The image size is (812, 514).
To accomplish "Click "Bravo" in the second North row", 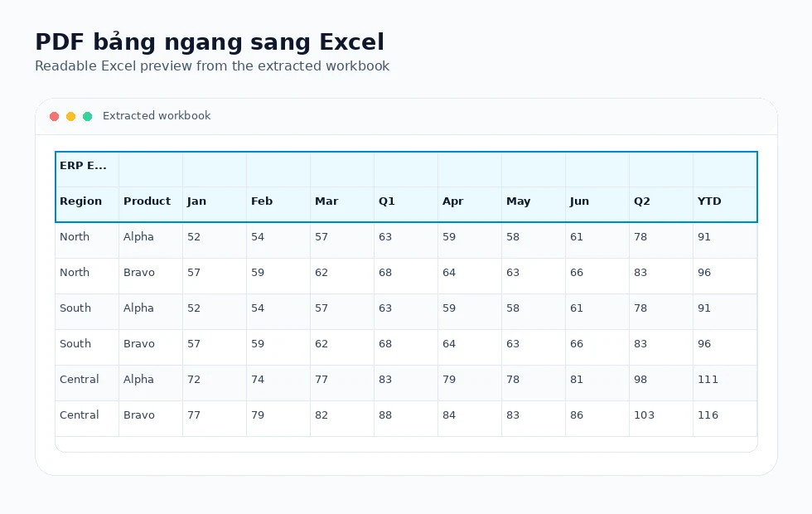I will click(x=139, y=273).
